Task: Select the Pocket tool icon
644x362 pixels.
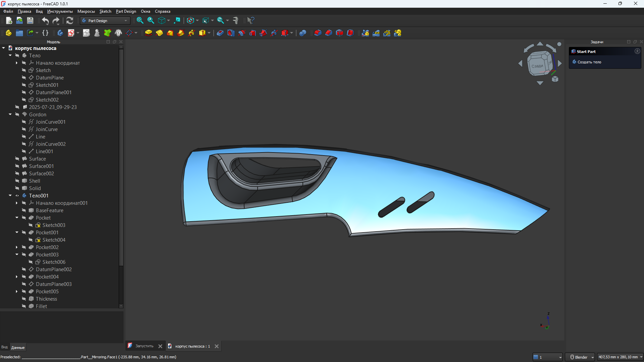Action: [x=220, y=33]
